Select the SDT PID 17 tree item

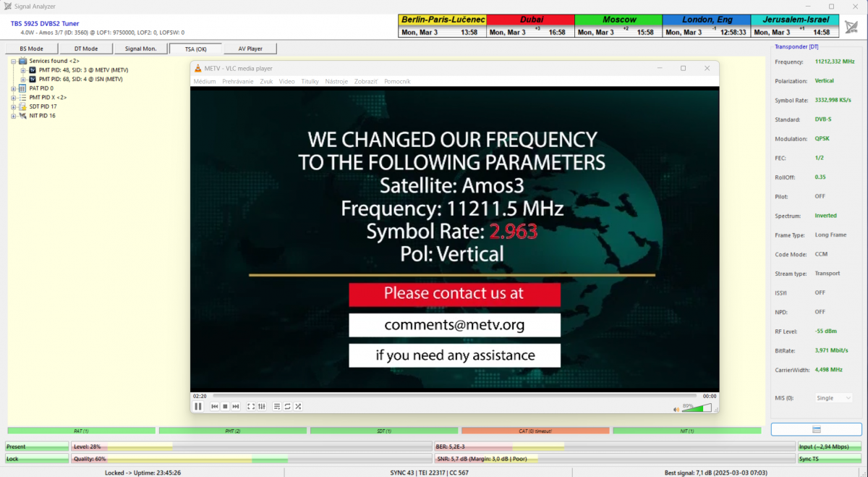[43, 106]
